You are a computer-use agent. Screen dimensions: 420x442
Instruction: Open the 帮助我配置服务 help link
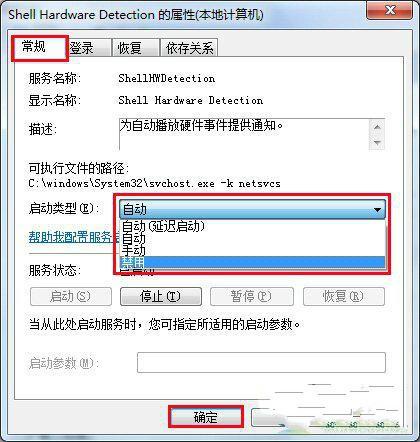[74, 237]
